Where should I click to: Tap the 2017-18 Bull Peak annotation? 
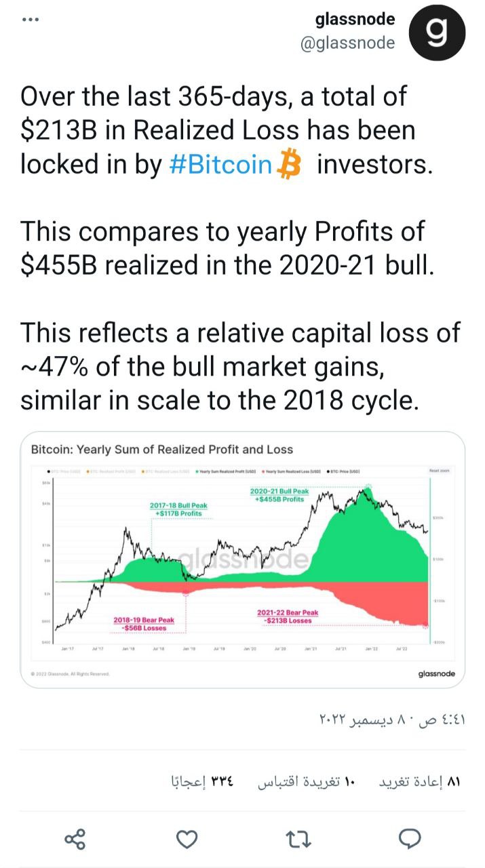(178, 510)
